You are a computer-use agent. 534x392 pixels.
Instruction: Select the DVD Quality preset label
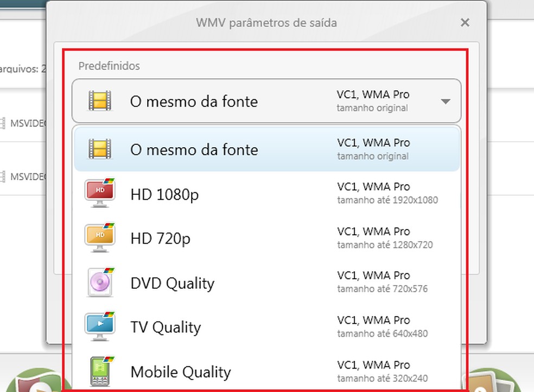(172, 283)
